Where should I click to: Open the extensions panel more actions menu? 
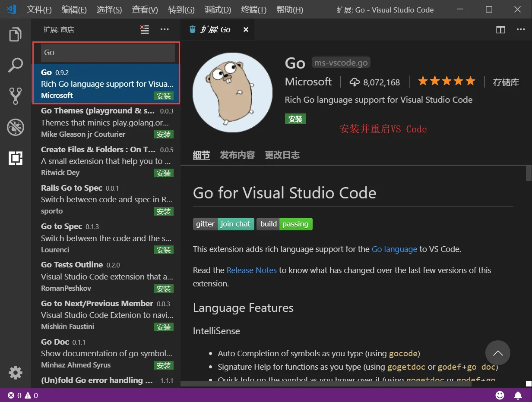click(165, 29)
